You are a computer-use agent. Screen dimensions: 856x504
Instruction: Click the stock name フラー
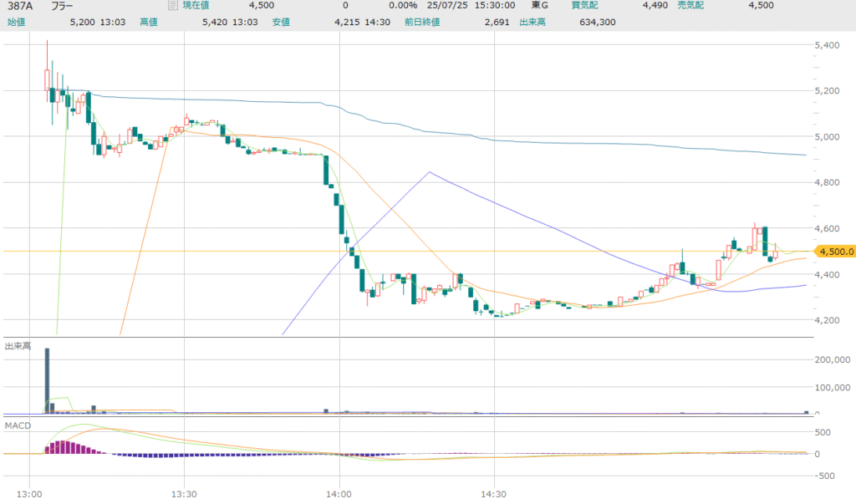point(62,6)
